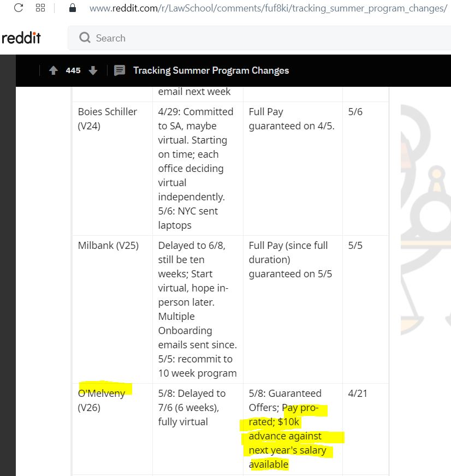Downvote the post with the down arrow

coord(93,70)
